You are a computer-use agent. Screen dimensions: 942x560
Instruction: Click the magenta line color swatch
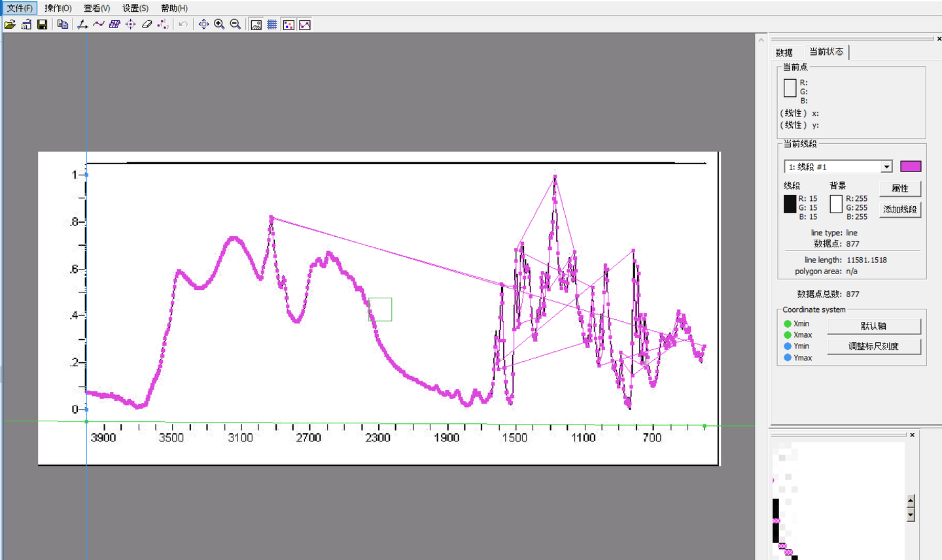click(911, 166)
